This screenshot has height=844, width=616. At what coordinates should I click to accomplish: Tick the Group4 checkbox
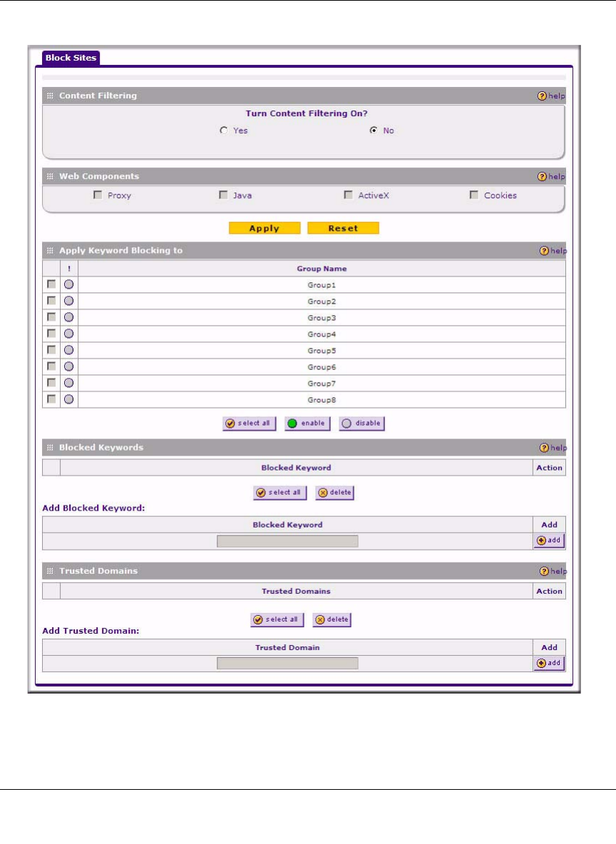[51, 333]
